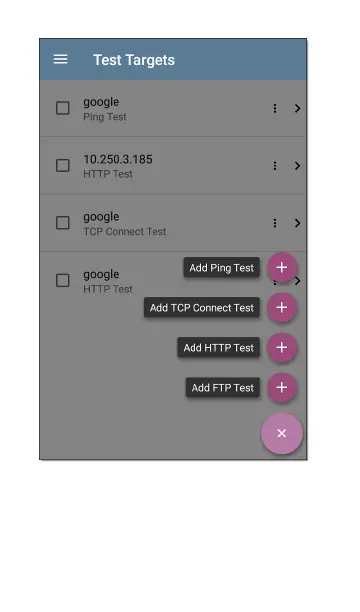The width and height of the screenshot is (360, 612).
Task: Check the box for google HTTP Test
Action: pos(62,280)
